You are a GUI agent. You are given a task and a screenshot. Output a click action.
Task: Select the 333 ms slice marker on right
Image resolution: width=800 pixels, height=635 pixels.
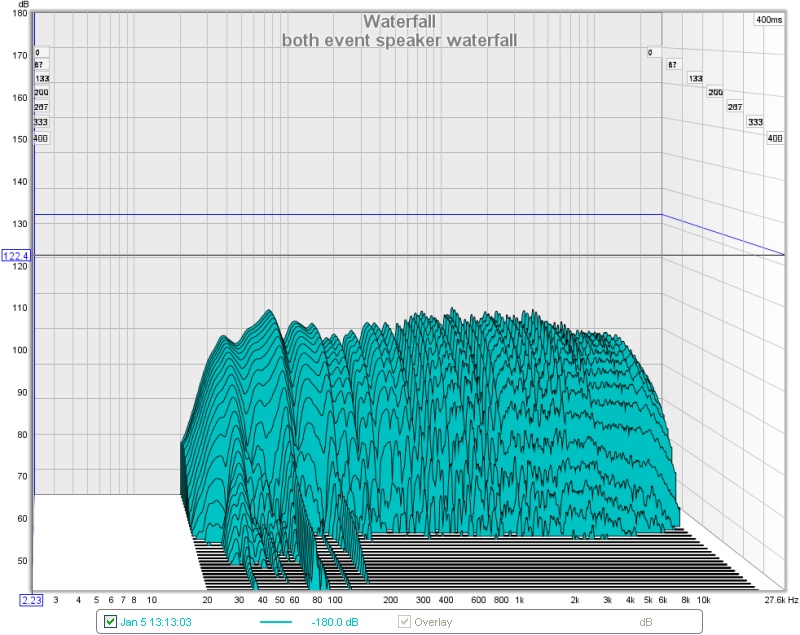[x=755, y=122]
